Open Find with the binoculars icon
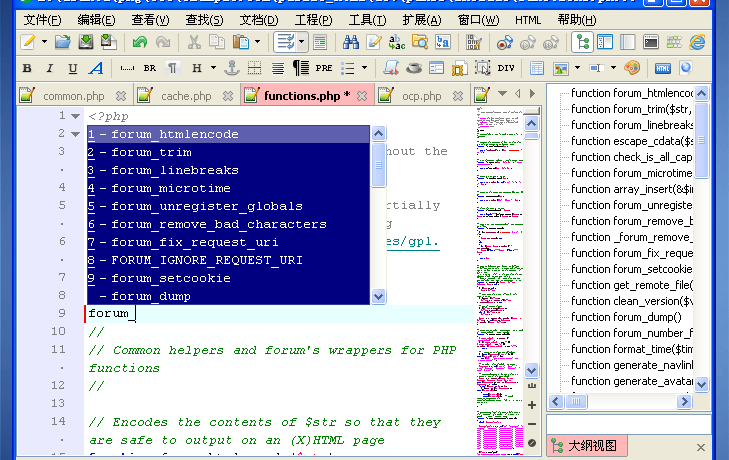729x460 pixels. pyautogui.click(x=351, y=42)
